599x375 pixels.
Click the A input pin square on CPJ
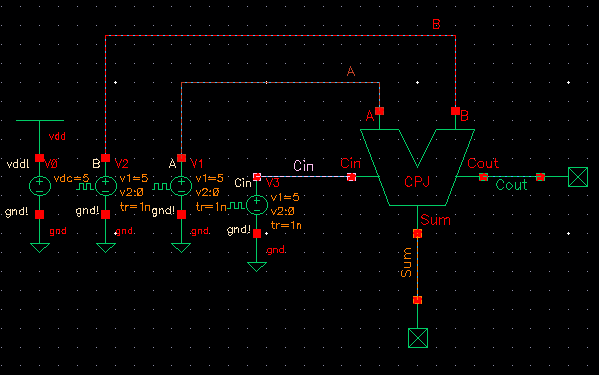click(x=379, y=111)
